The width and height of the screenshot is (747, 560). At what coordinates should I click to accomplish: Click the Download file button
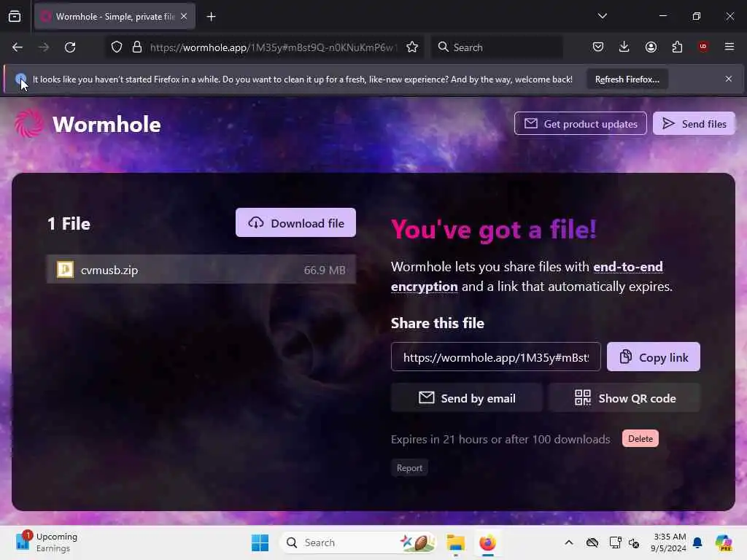point(295,223)
